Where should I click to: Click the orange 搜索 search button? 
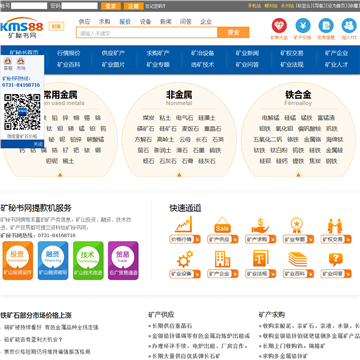tap(233, 32)
